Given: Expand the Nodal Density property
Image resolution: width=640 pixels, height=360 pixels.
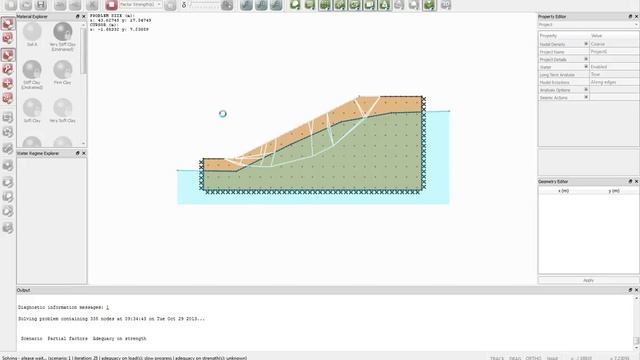Looking at the screenshot, I should 586,44.
